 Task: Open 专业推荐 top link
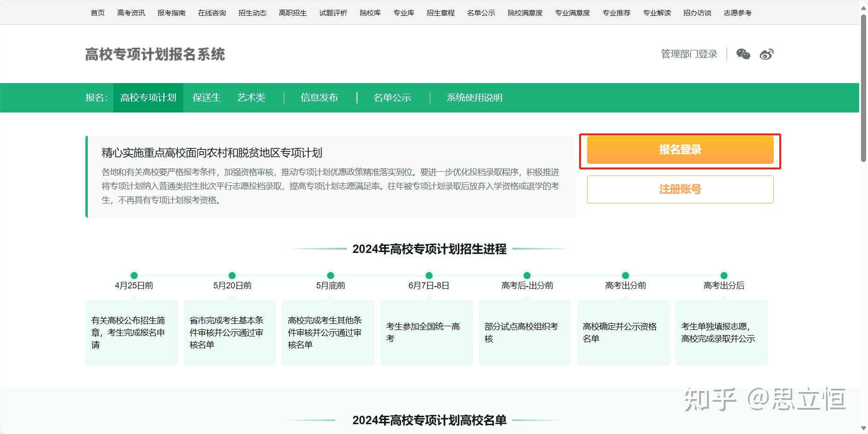point(616,13)
